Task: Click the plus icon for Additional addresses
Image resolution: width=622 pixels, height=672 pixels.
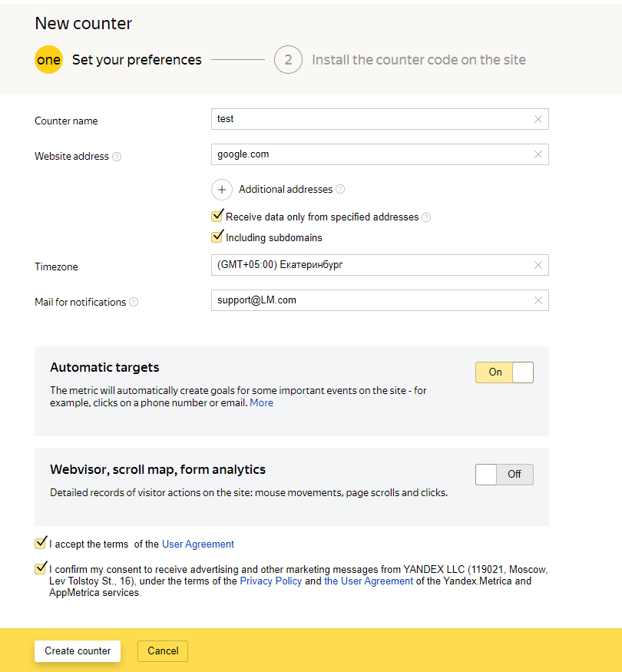Action: click(221, 190)
